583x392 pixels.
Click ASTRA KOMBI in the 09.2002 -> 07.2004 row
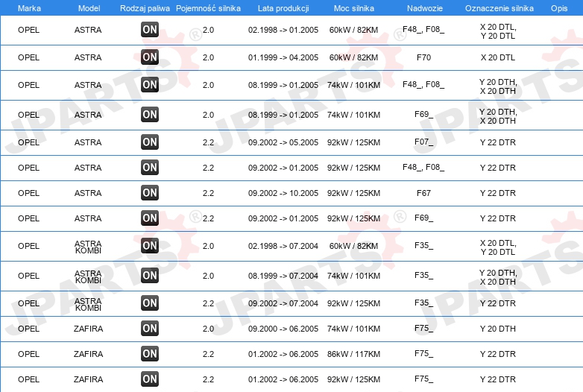pos(88,304)
